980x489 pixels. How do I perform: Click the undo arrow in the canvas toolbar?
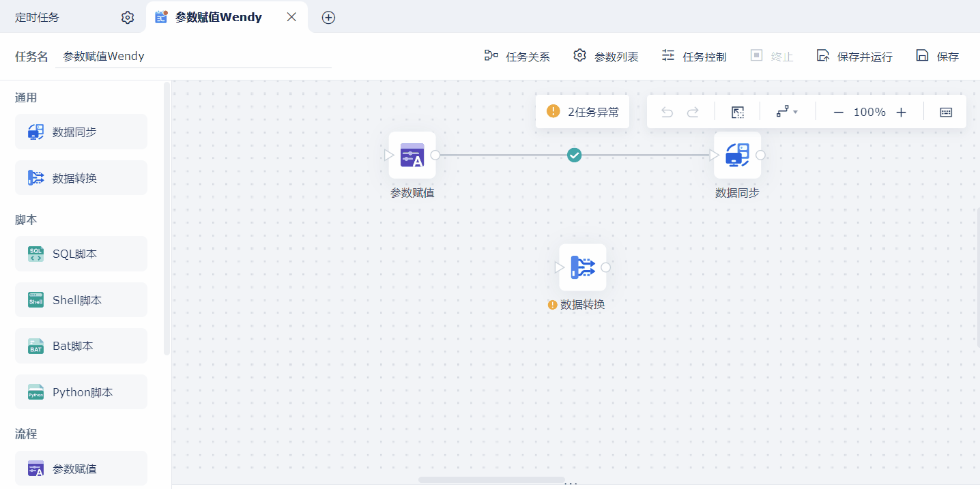[x=667, y=112]
